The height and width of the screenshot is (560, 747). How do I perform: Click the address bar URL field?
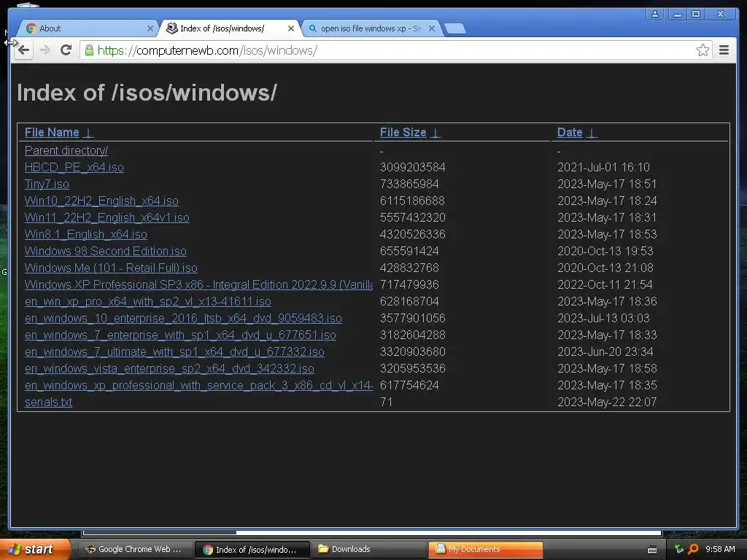(395, 50)
